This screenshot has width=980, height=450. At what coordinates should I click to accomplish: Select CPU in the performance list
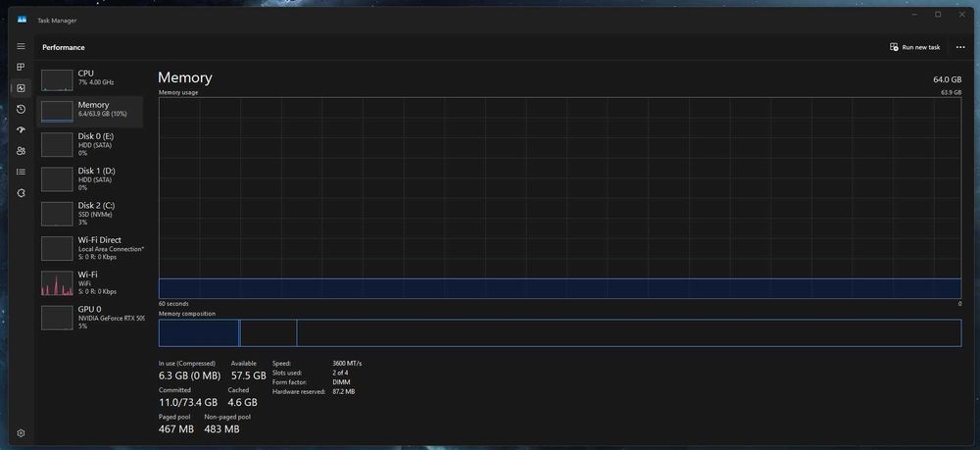coord(91,79)
